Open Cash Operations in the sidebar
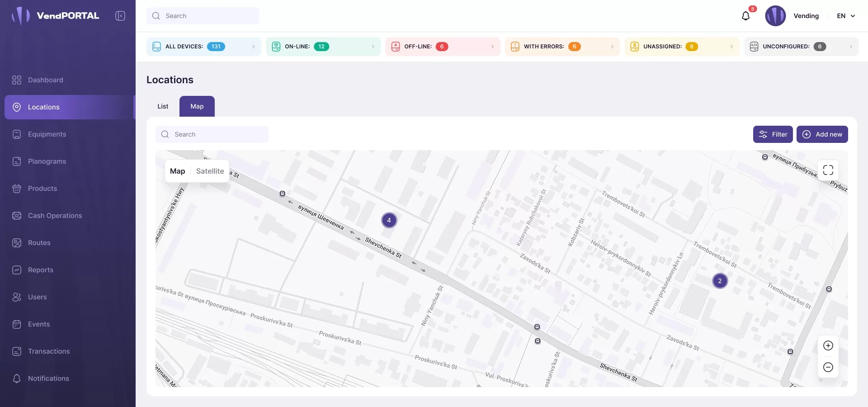 coord(55,216)
